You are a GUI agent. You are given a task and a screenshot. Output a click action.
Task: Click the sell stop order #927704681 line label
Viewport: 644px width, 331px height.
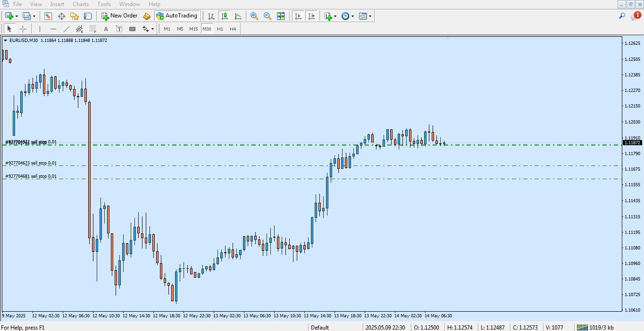pos(31,176)
